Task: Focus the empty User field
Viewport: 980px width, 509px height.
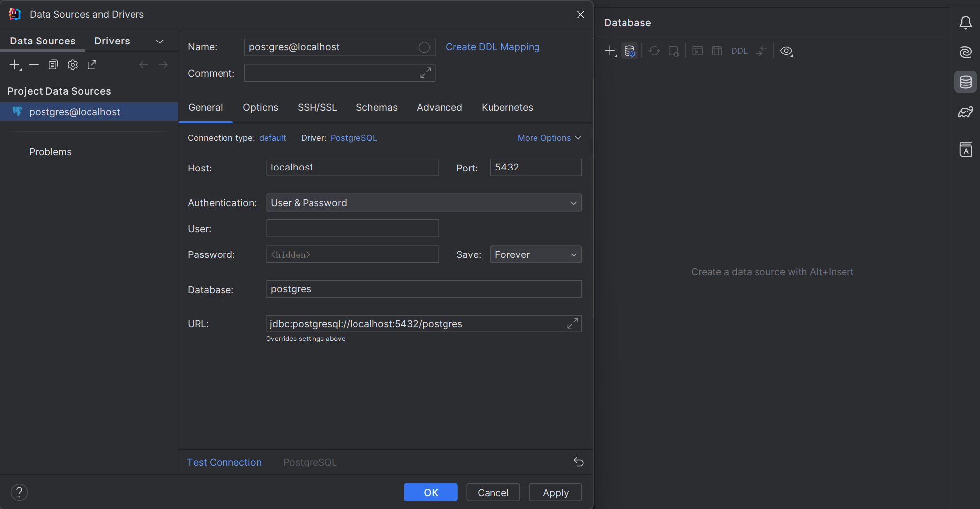Action: pyautogui.click(x=353, y=228)
